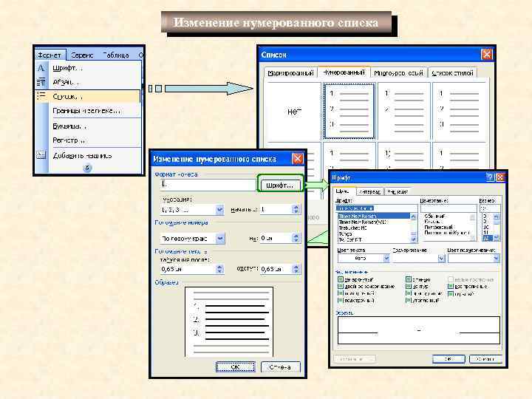Click Отмена in Изменение нумерованного списка dialog
The width and height of the screenshot is (532, 399).
pos(280,367)
